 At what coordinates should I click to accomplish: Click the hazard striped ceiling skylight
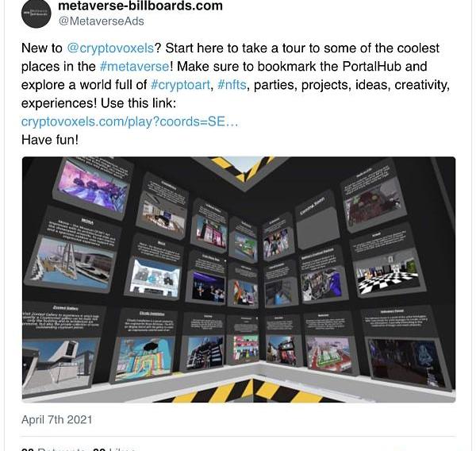point(243,169)
